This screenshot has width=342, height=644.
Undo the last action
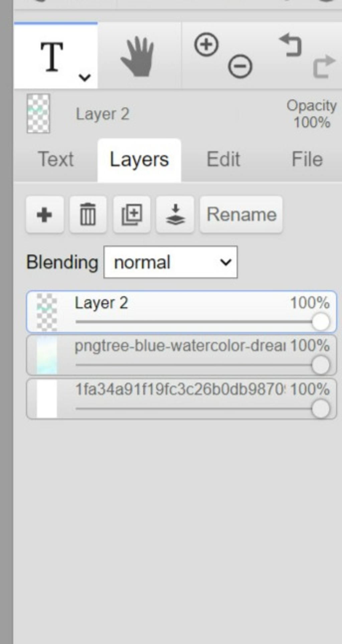coord(291,44)
